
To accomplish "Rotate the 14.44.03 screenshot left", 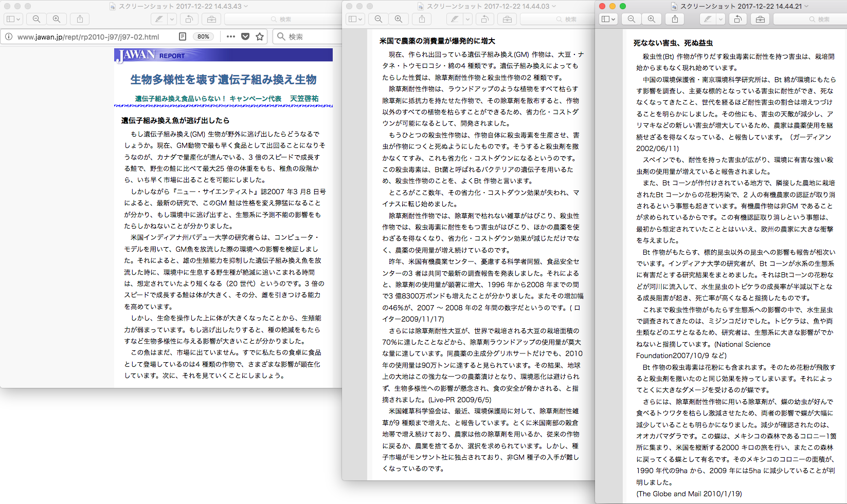I will pos(484,19).
